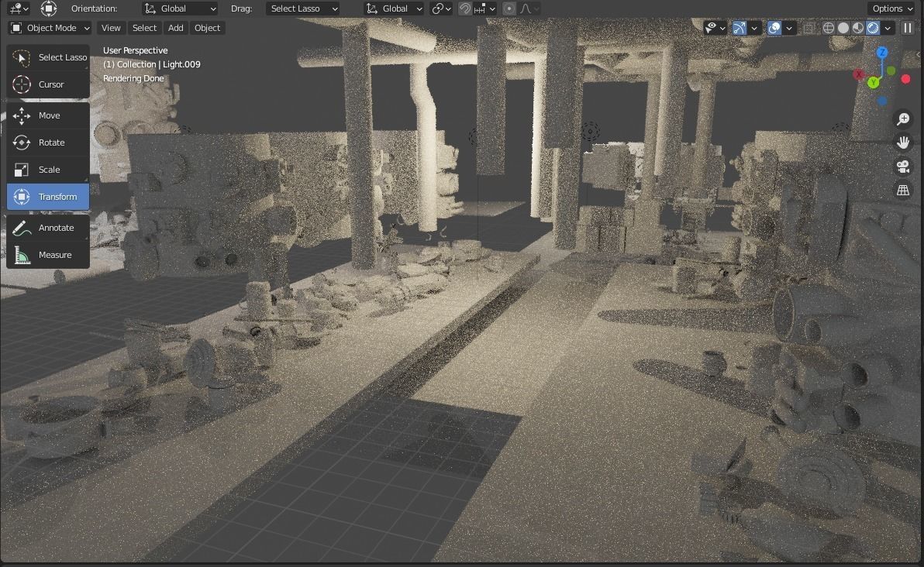Open the Snapping options dropdown
Screen dimensions: 924x567
[x=486, y=9]
